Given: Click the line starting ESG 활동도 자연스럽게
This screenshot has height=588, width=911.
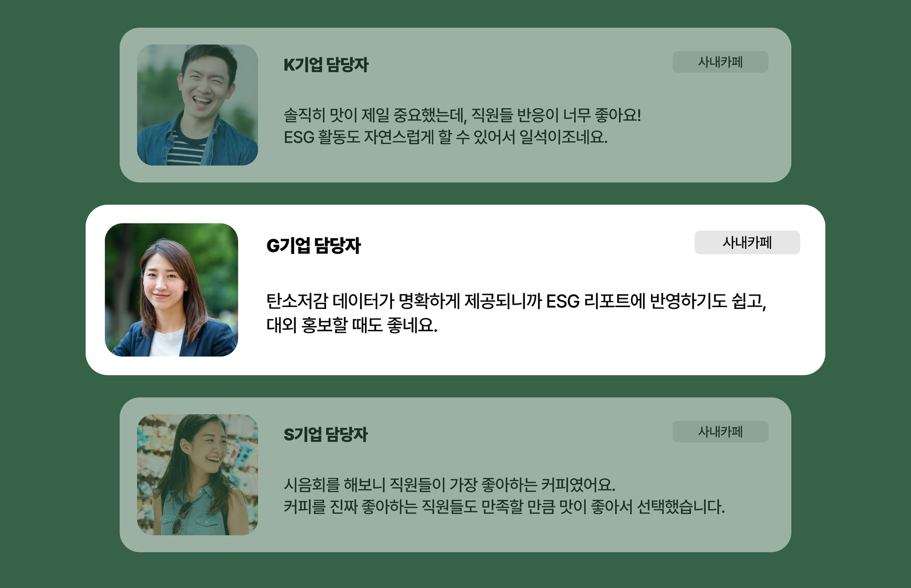Looking at the screenshot, I should point(446,137).
